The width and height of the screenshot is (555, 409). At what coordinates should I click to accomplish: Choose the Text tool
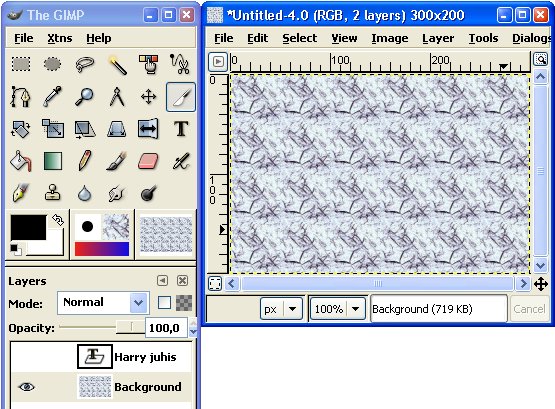coord(181,129)
